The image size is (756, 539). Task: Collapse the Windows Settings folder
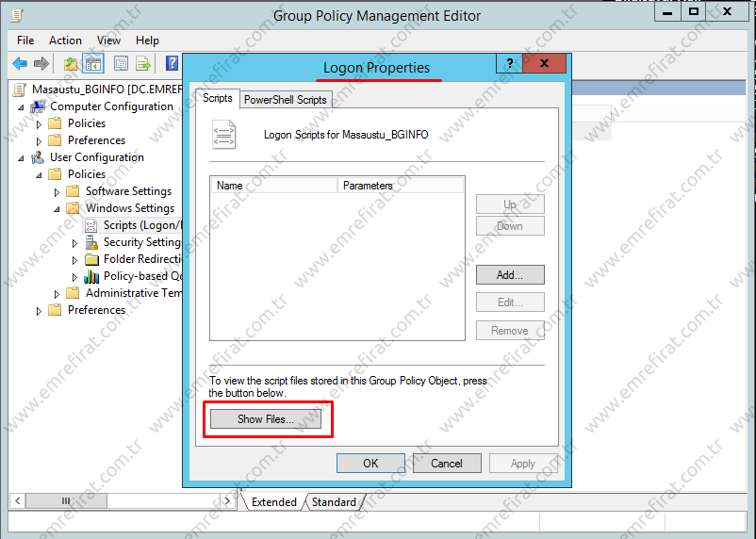pyautogui.click(x=58, y=208)
